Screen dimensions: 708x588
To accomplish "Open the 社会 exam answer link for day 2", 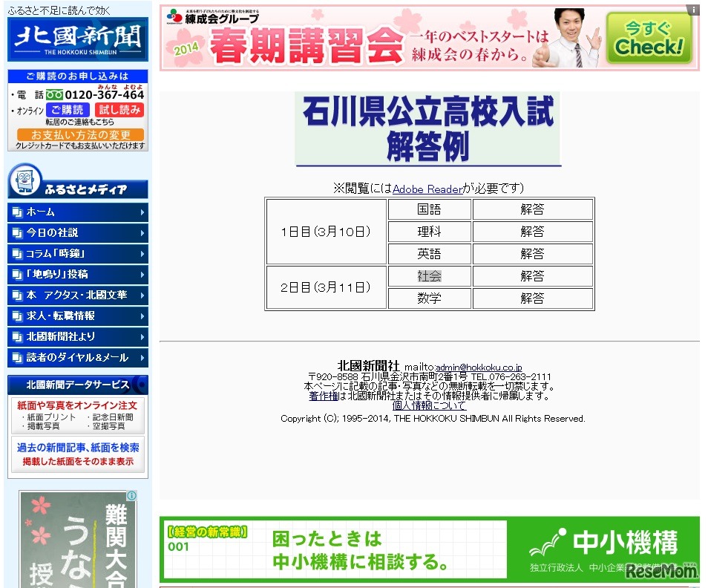I will click(x=428, y=276).
